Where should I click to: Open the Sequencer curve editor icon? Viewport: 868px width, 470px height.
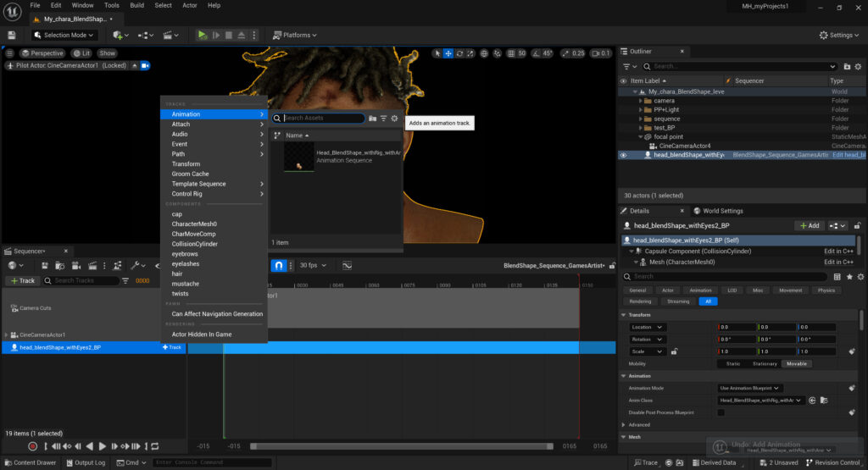click(x=347, y=265)
